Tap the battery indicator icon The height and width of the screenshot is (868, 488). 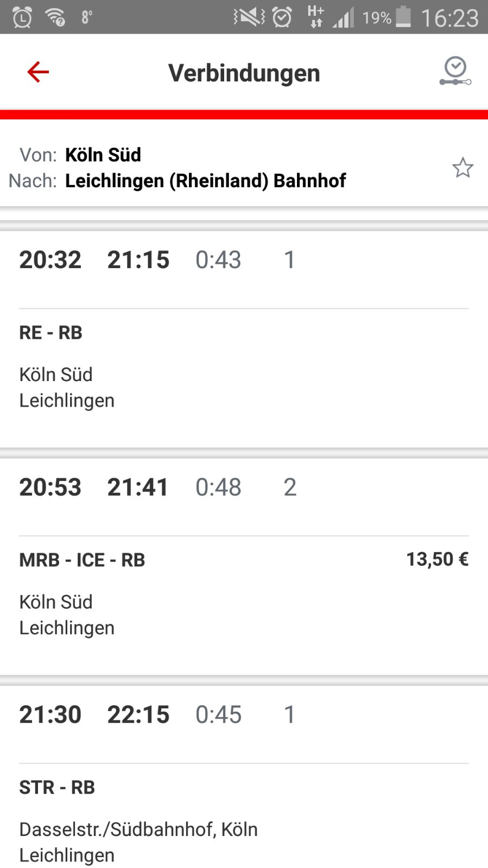click(403, 17)
